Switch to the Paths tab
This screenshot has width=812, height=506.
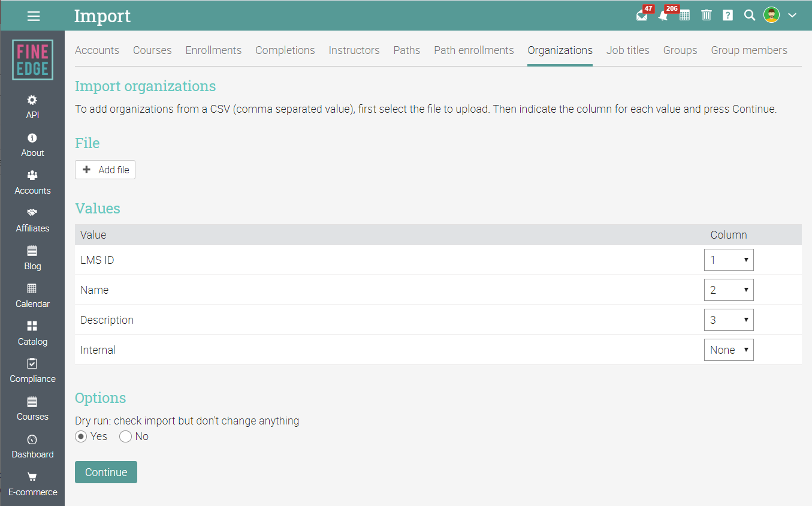coord(407,50)
